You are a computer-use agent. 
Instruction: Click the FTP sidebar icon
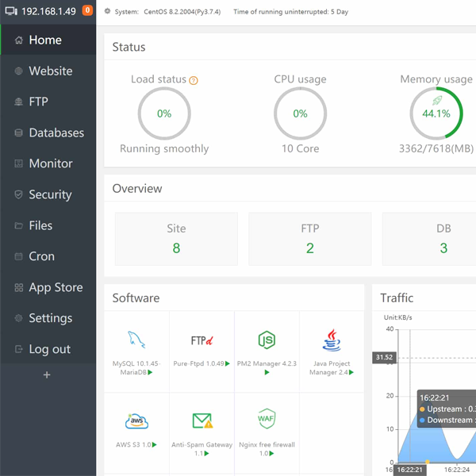point(18,102)
